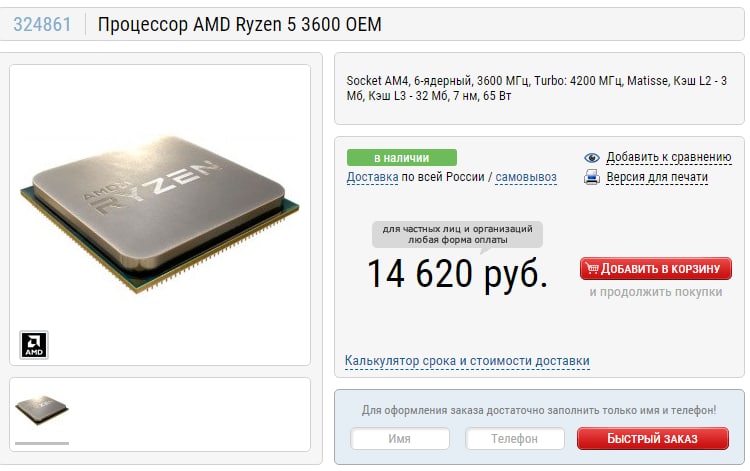This screenshot has height=471, width=750.
Task: Focus the Имя input field
Action: [400, 438]
